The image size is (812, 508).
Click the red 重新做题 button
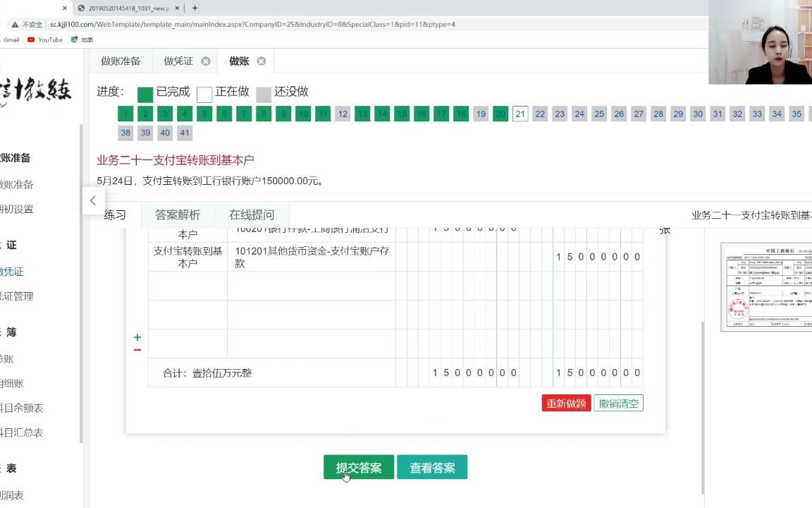(x=565, y=403)
